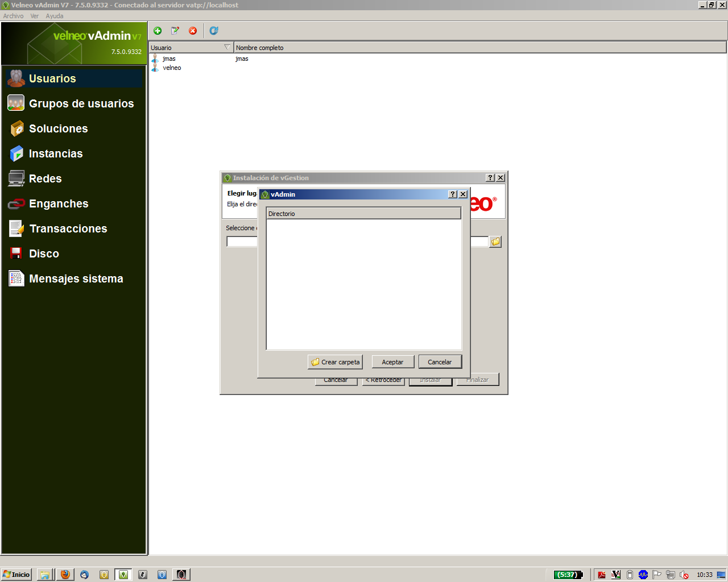Image resolution: width=728 pixels, height=582 pixels.
Task: View the Disco section
Action: pyautogui.click(x=74, y=253)
